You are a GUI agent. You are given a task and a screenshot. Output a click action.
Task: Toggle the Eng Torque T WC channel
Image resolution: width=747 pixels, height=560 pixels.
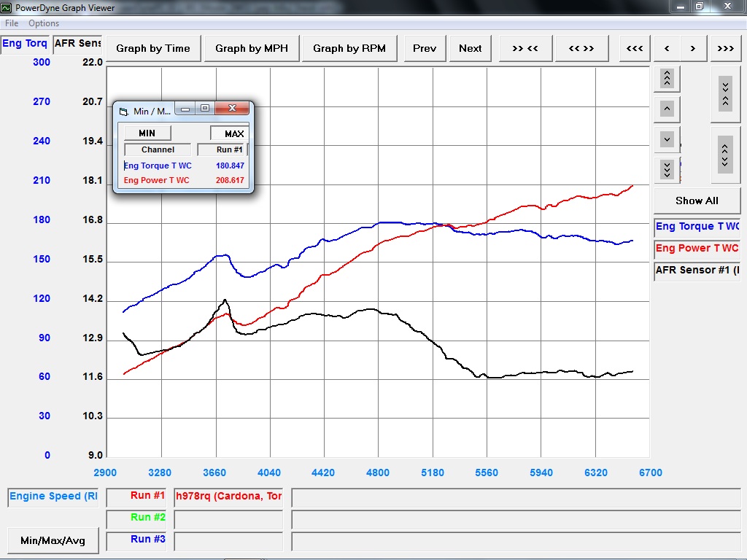697,227
